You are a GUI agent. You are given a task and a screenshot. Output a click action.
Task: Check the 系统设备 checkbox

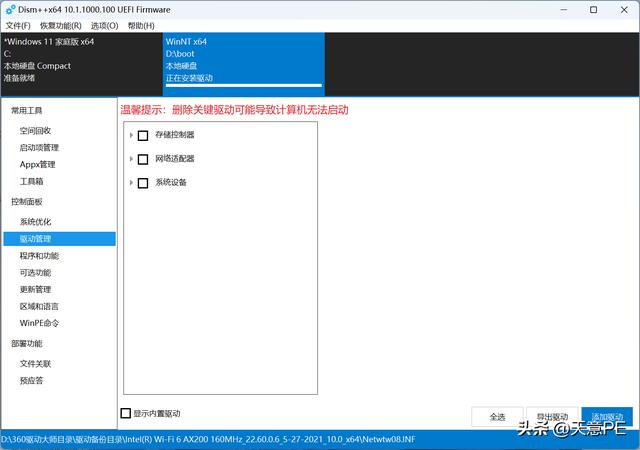143,183
